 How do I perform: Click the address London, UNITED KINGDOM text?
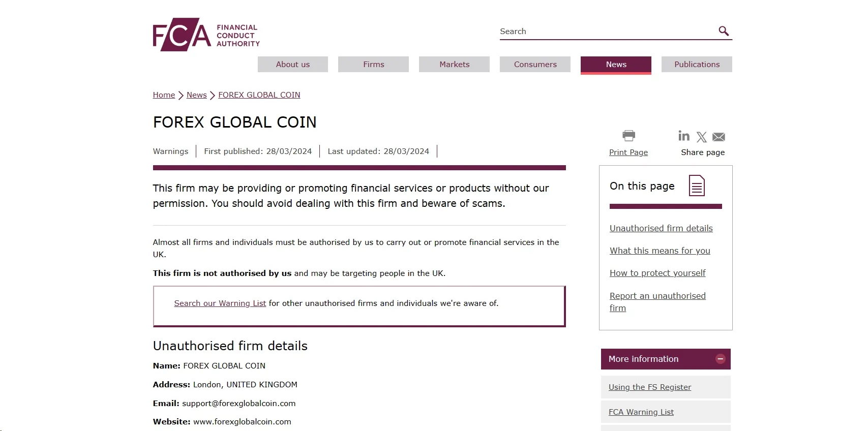[x=245, y=385]
